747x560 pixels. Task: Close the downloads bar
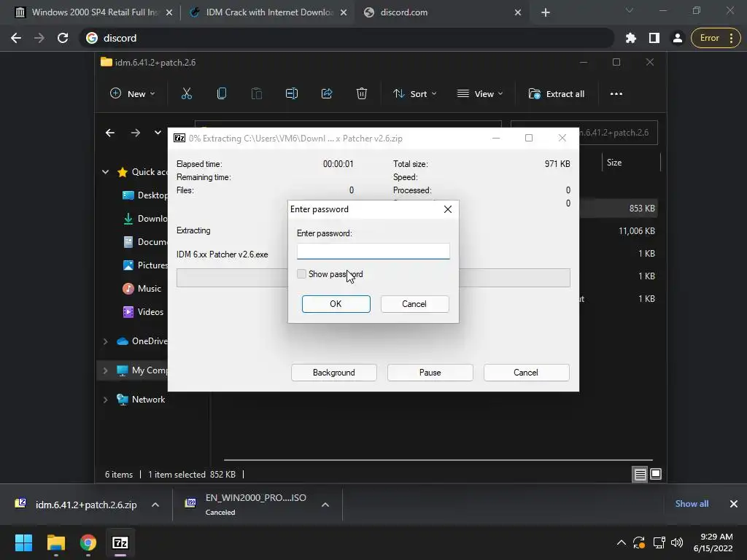tap(734, 504)
